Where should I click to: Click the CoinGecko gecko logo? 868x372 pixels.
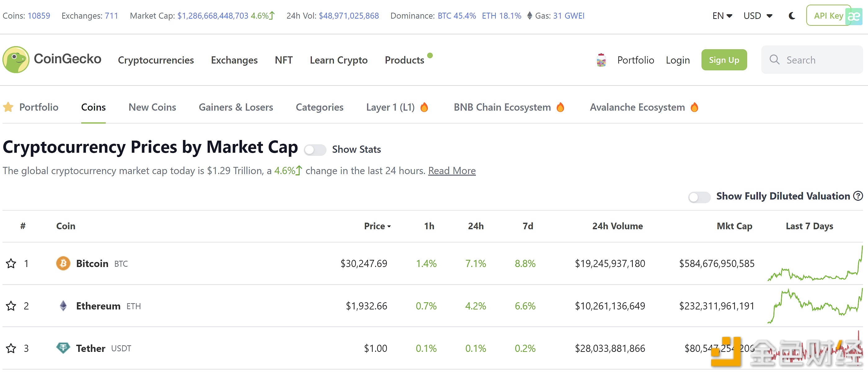click(16, 59)
